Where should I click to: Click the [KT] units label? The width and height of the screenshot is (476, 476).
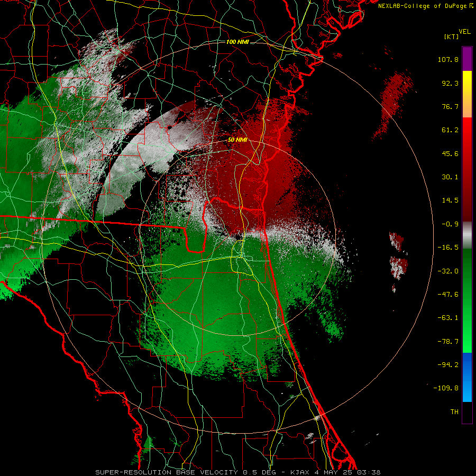click(x=451, y=36)
